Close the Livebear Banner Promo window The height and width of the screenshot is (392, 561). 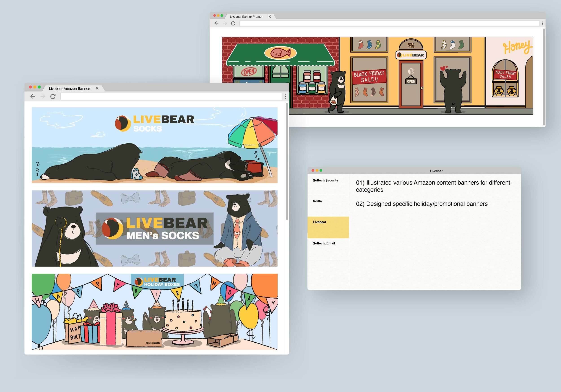[215, 15]
